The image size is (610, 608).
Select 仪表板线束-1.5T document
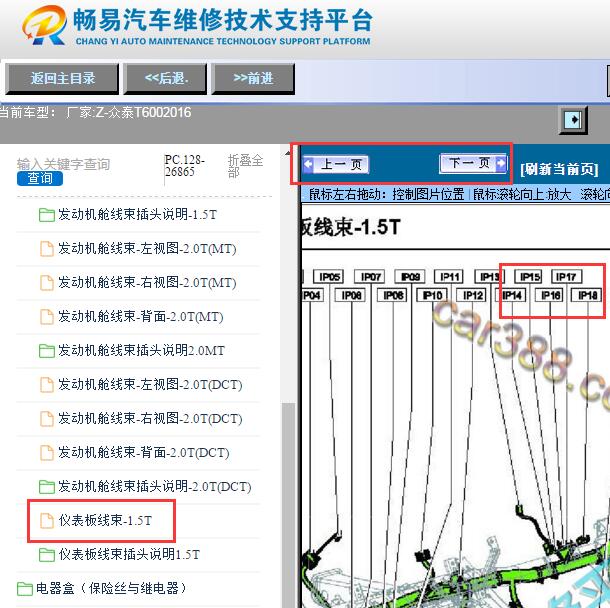pyautogui.click(x=105, y=520)
